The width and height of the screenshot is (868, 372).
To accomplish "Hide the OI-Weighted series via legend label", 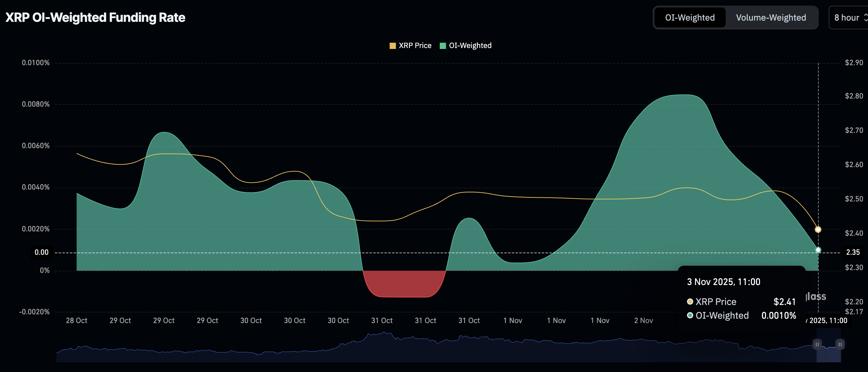I will [470, 46].
